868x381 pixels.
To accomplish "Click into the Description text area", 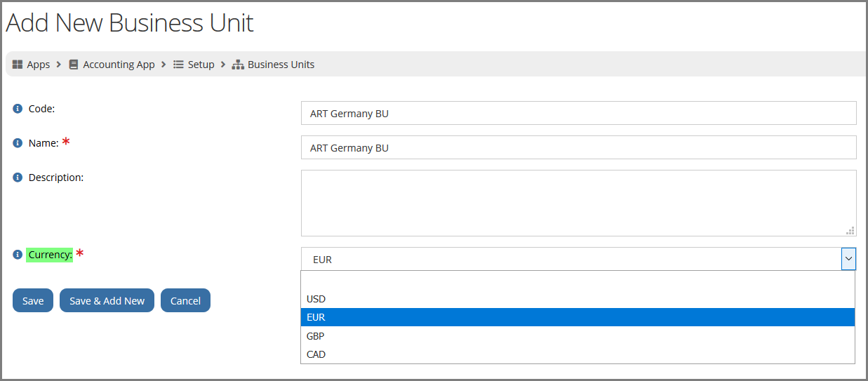I will (x=578, y=203).
